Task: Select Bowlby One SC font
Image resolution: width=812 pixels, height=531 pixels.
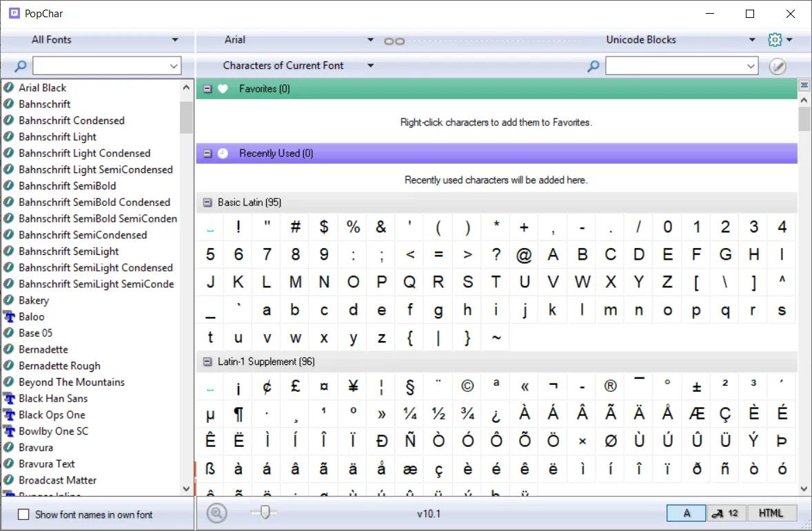Action: coord(53,431)
